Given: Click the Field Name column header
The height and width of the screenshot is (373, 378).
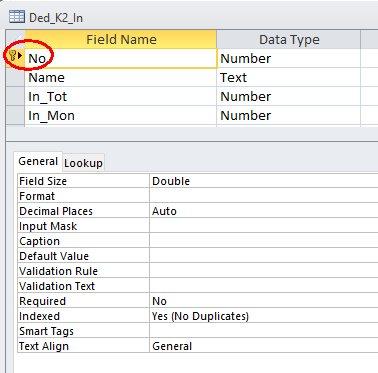Looking at the screenshot, I should pos(121,39).
